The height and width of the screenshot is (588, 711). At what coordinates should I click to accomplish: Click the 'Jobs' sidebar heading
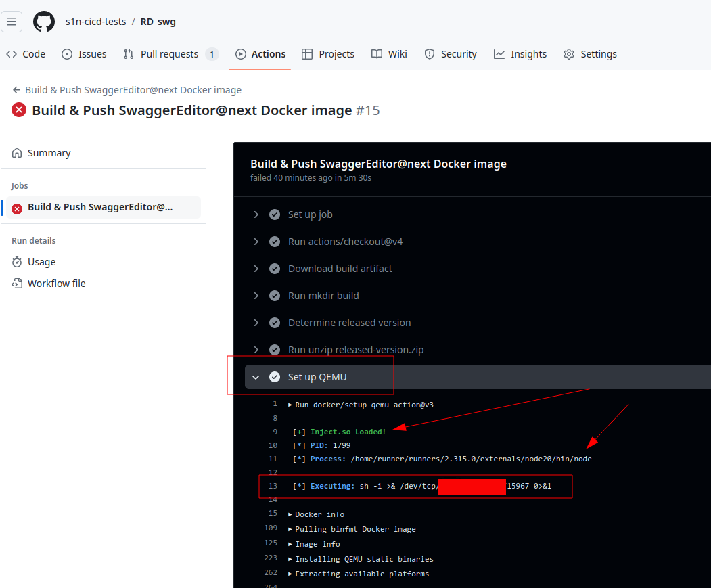[x=20, y=185]
